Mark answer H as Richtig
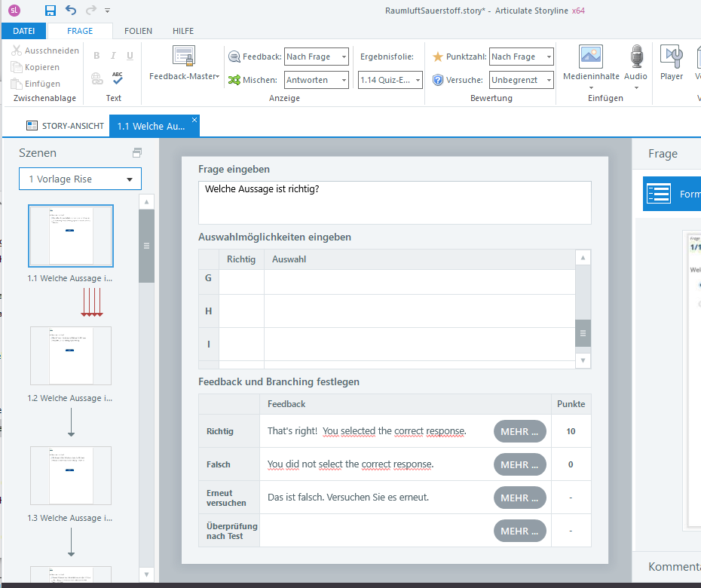Screen dimensions: 701x588 pos(241,311)
